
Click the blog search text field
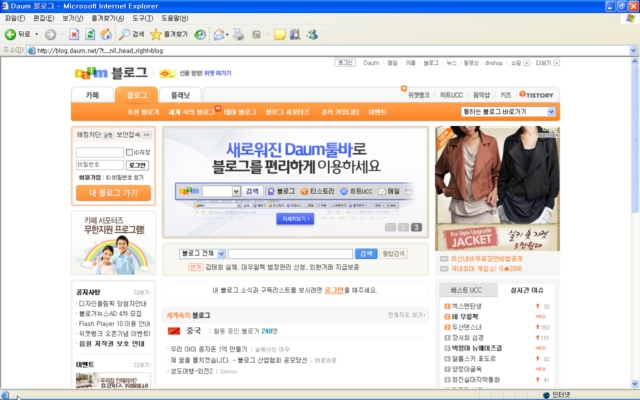coord(291,254)
